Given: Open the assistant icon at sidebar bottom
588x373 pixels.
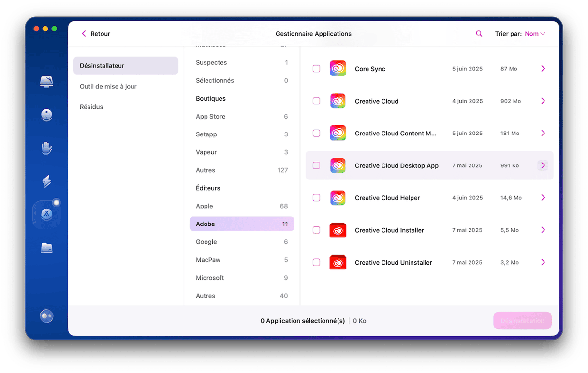Looking at the screenshot, I should tap(46, 316).
